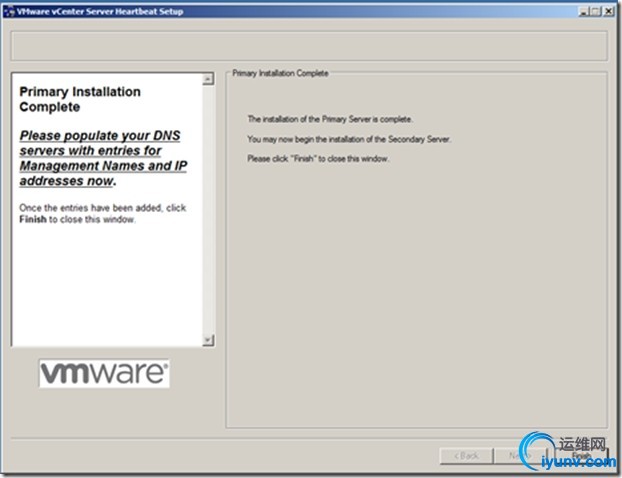Click the vCenter Heartbeat Setup title bar icon

[x=9, y=11]
